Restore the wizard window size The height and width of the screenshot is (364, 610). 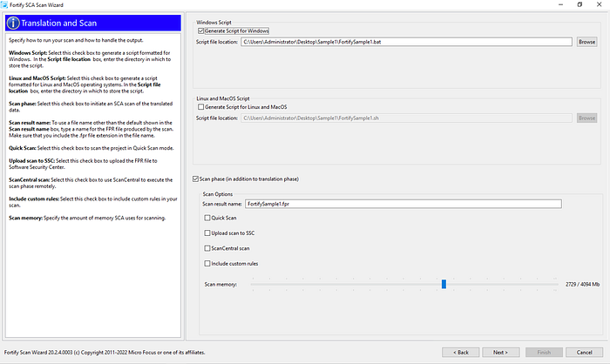click(x=579, y=4)
